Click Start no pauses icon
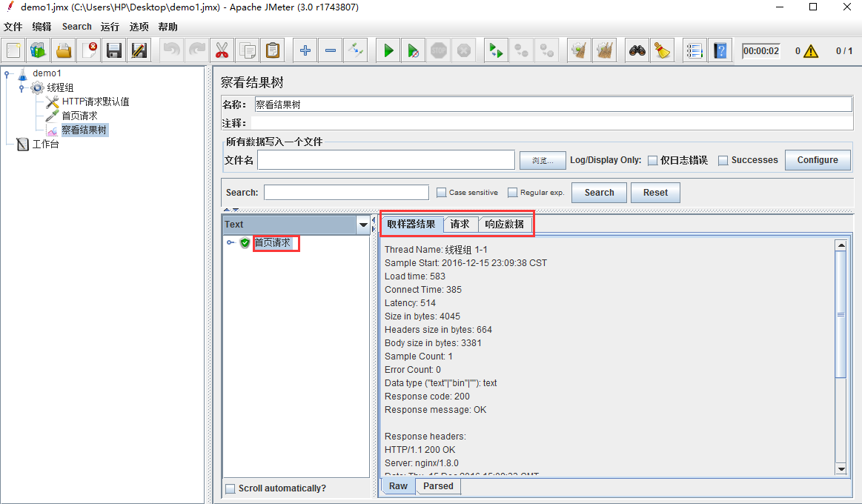This screenshot has width=862, height=504. (x=414, y=50)
